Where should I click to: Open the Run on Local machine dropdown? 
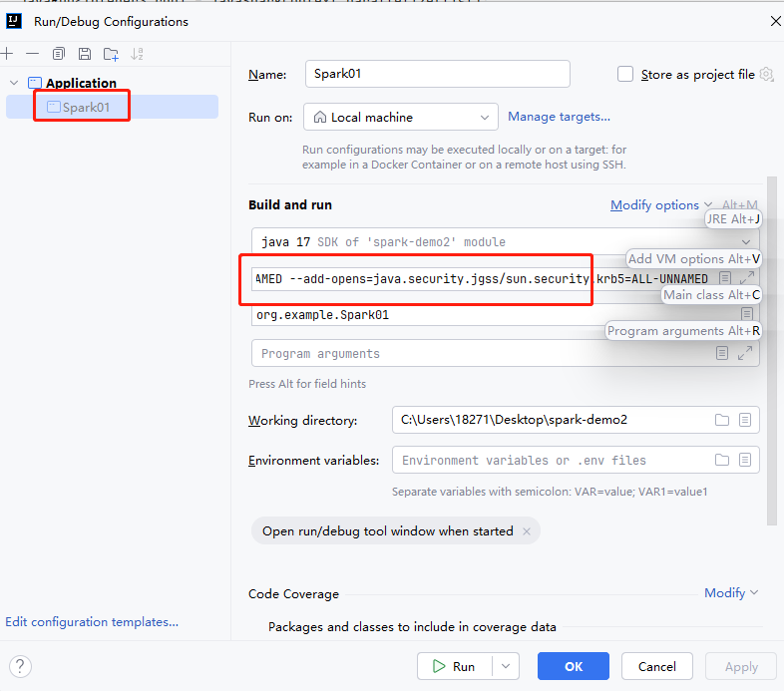400,117
